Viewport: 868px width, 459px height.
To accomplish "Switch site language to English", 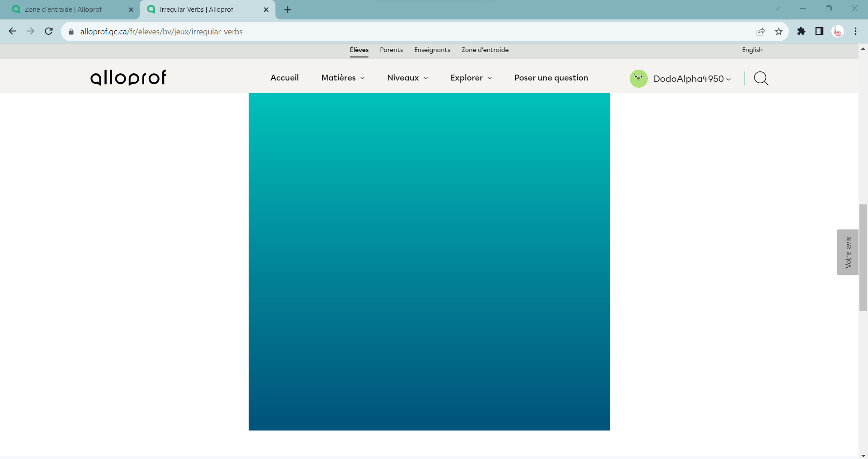I will pyautogui.click(x=752, y=50).
